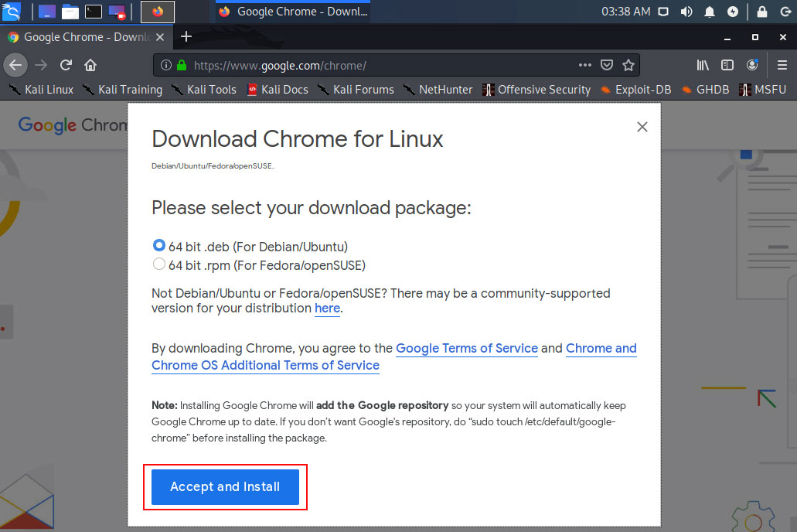
Task: Expand the page actions ellipsis menu
Action: (x=584, y=65)
